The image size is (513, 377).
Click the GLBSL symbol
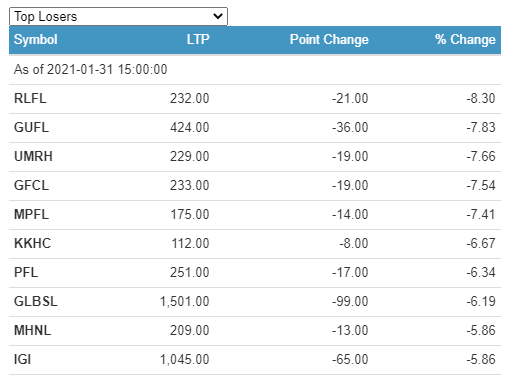36,302
